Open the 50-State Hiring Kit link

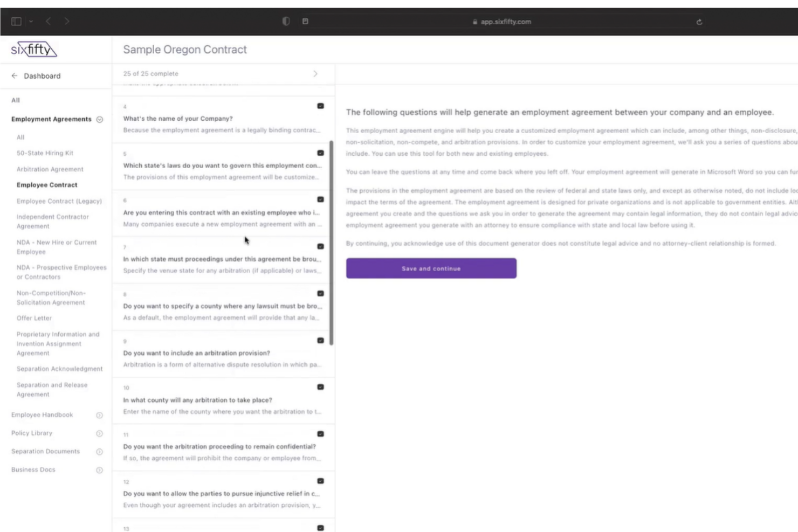[45, 153]
